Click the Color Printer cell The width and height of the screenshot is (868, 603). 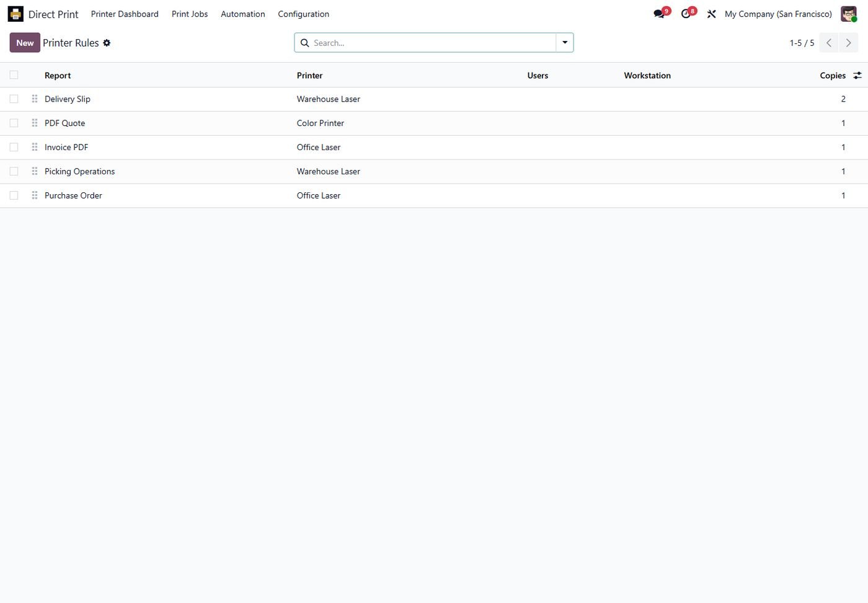tap(321, 123)
